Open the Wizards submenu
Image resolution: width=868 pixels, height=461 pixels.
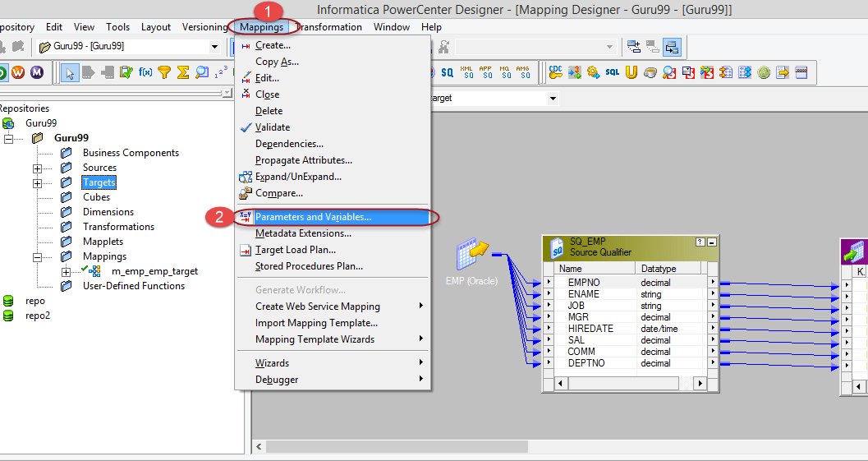[x=272, y=363]
